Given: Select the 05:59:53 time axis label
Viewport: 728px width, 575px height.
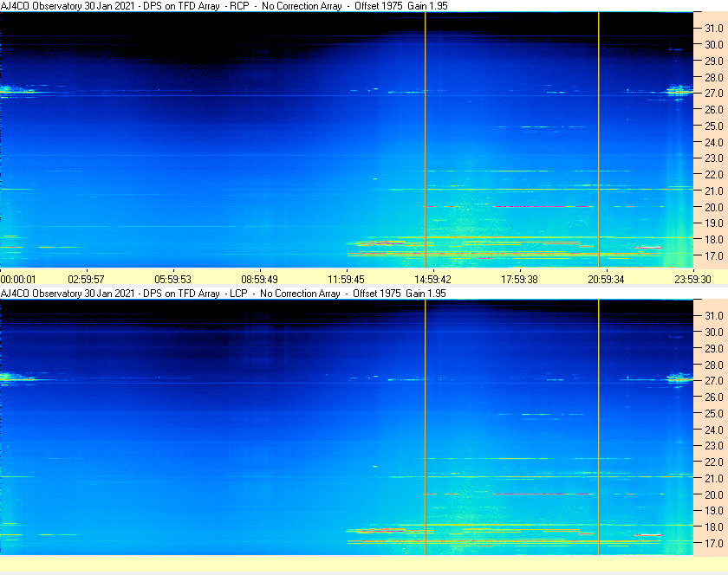Looking at the screenshot, I should pos(172,280).
